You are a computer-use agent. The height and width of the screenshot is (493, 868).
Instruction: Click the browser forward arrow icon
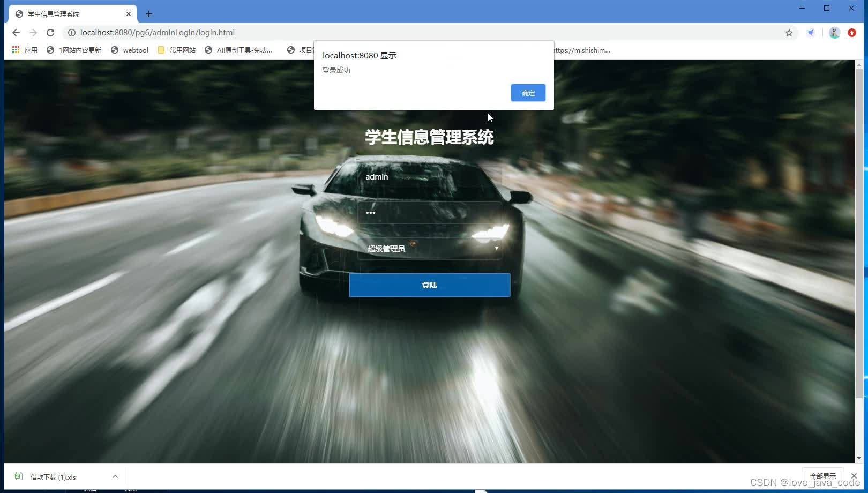[x=33, y=33]
